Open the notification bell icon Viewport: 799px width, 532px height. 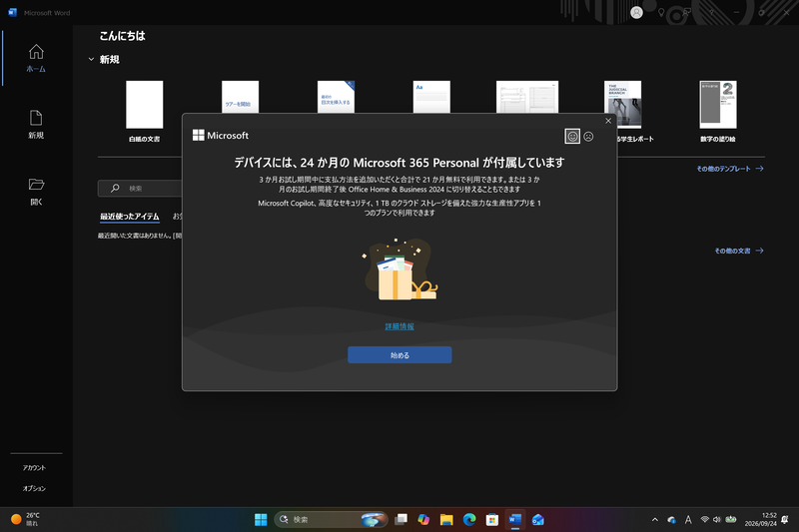(x=785, y=519)
